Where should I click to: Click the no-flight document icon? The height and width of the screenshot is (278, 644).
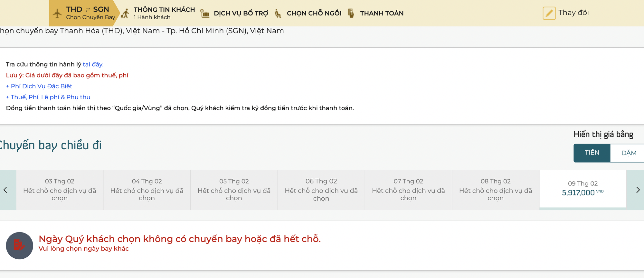(x=19, y=246)
